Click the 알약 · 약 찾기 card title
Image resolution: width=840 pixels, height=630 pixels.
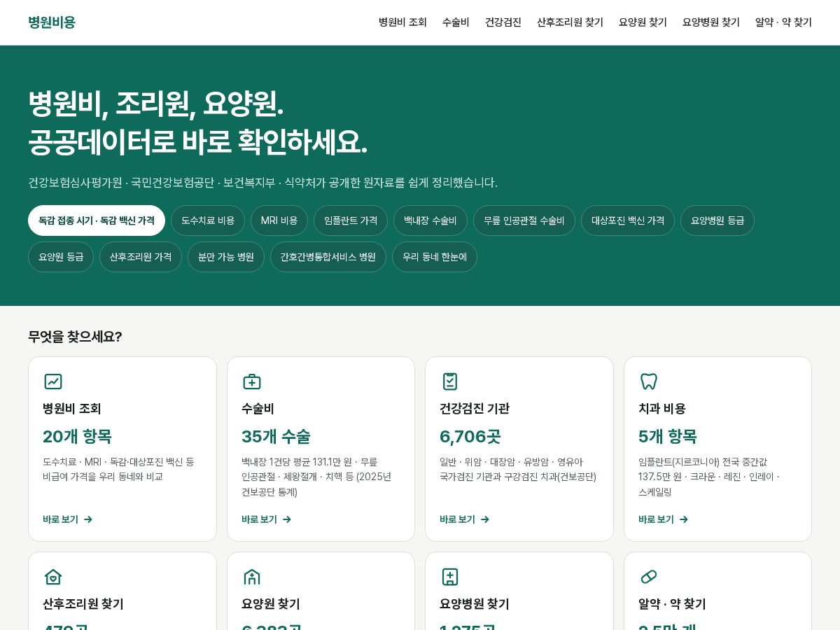tap(672, 604)
